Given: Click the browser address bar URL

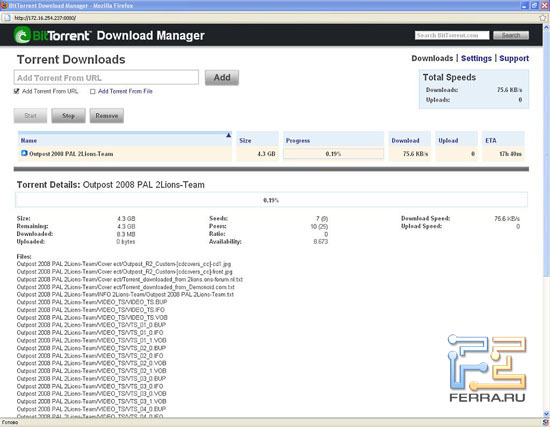Looking at the screenshot, I should 45,18.
